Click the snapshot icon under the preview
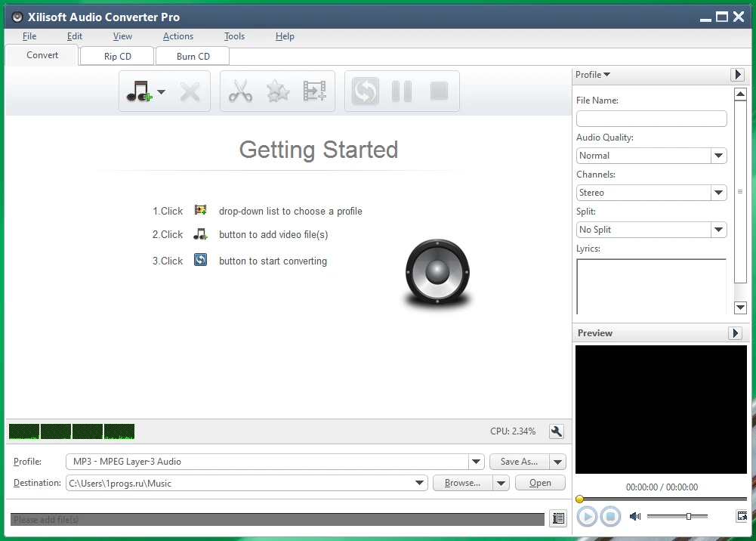Screen dimensions: 756x541 coord(742,516)
